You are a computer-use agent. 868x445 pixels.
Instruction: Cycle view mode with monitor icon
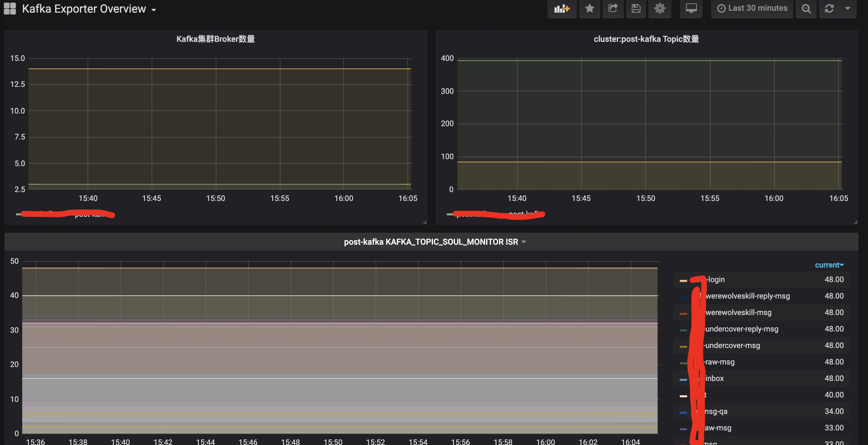coord(691,9)
